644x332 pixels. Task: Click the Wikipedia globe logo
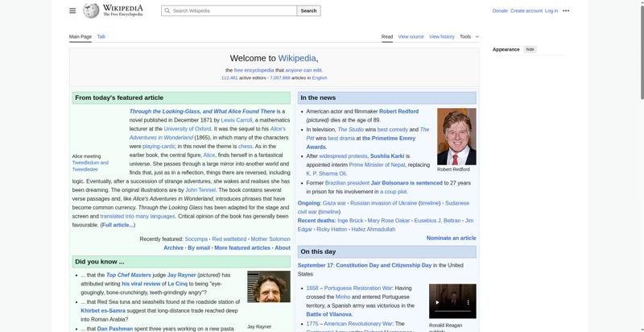(x=91, y=10)
